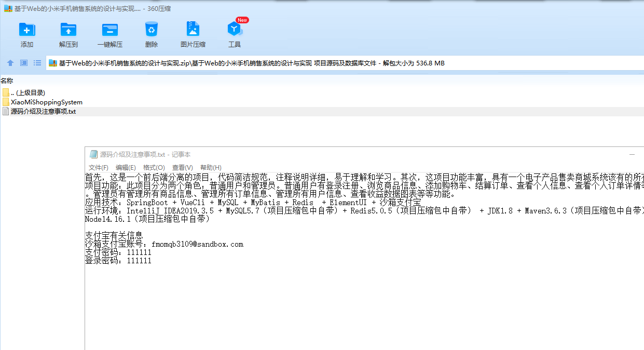644x350 pixels.
Task: Click the sandbox Alipay account email text
Action: tap(197, 244)
